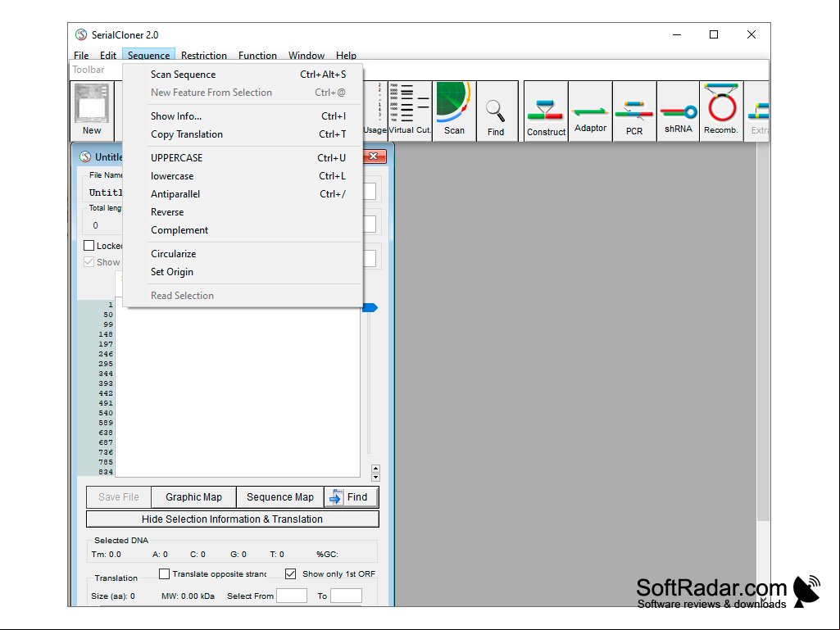Click the Graphic Map button
Image resolution: width=840 pixels, height=630 pixels.
193,497
